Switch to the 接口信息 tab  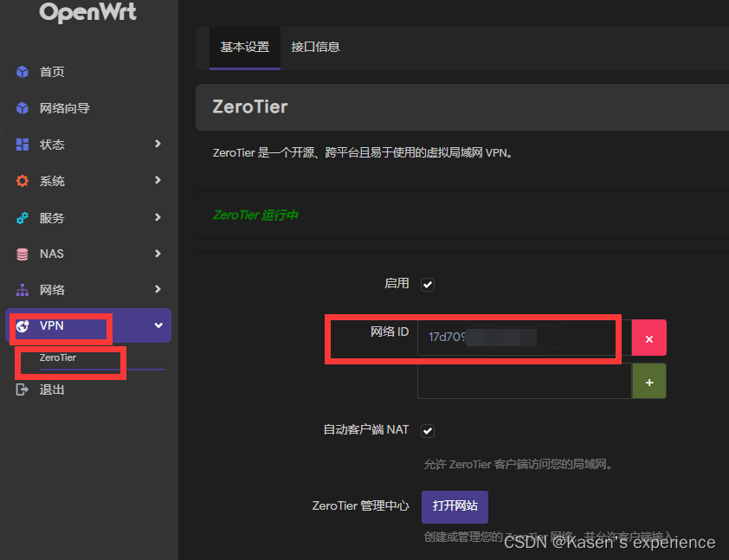pos(315,48)
